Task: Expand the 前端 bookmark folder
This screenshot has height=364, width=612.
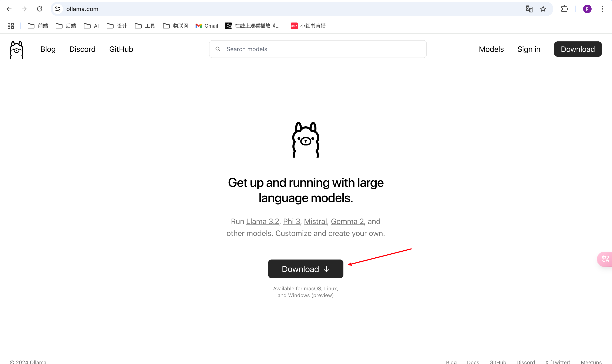Action: (38, 26)
